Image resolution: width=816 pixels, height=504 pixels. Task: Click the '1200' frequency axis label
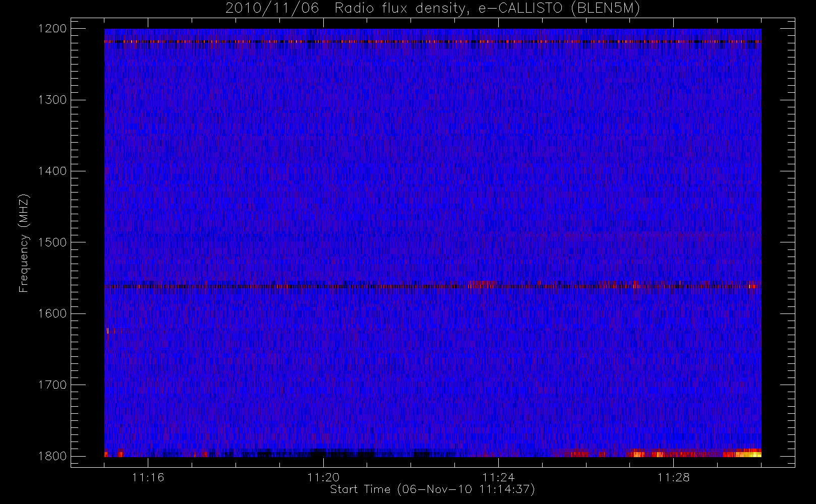click(x=53, y=29)
